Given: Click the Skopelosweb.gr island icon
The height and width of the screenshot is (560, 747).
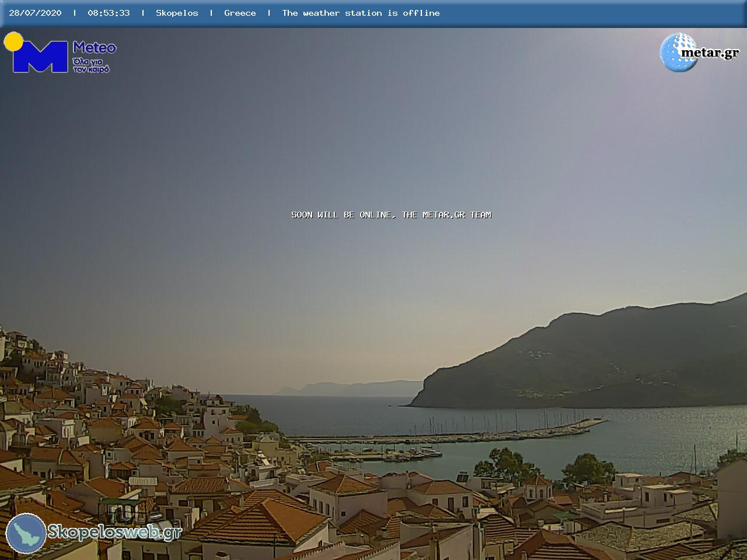Looking at the screenshot, I should (x=26, y=533).
